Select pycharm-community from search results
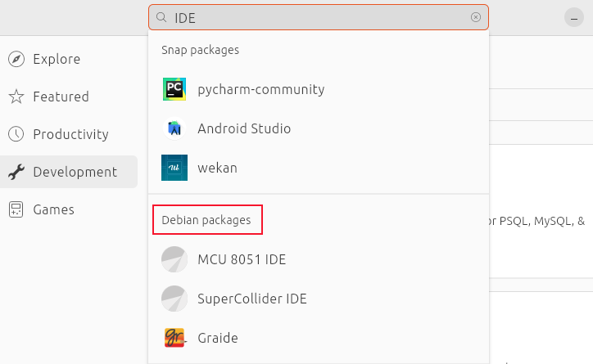Screen dimensions: 593x364 (260, 90)
